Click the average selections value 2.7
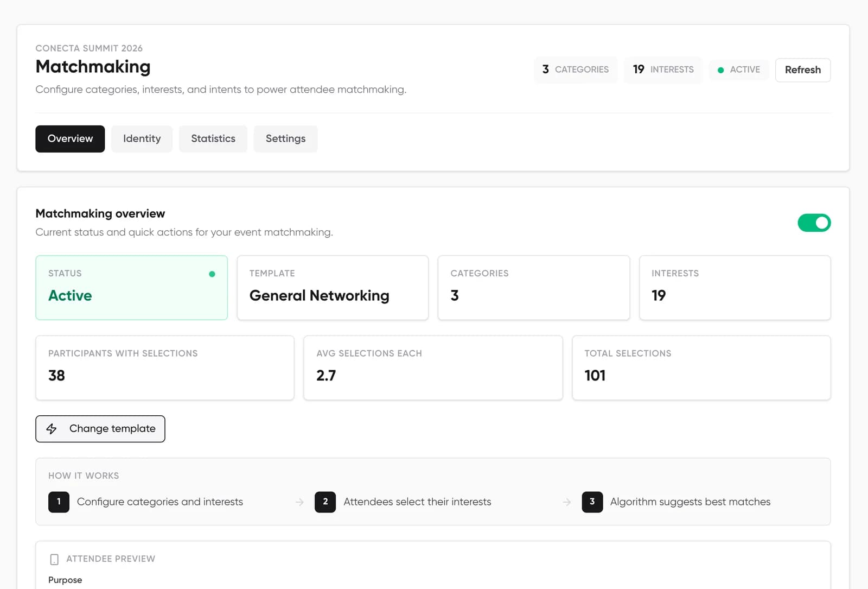 point(326,376)
